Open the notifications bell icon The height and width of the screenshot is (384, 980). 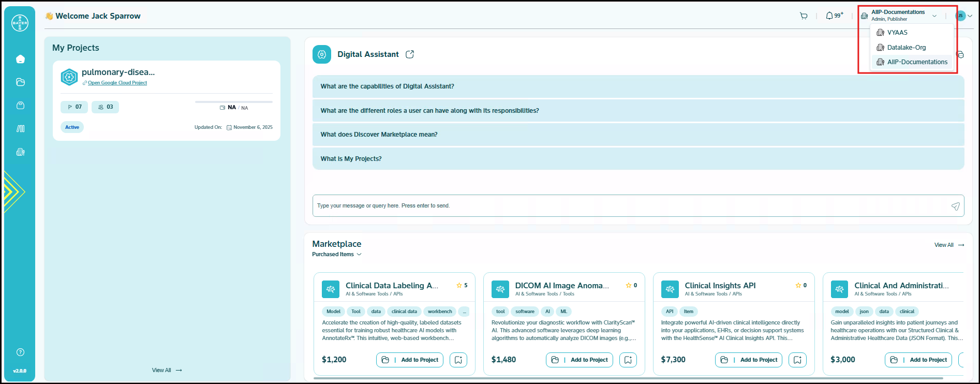tap(829, 16)
